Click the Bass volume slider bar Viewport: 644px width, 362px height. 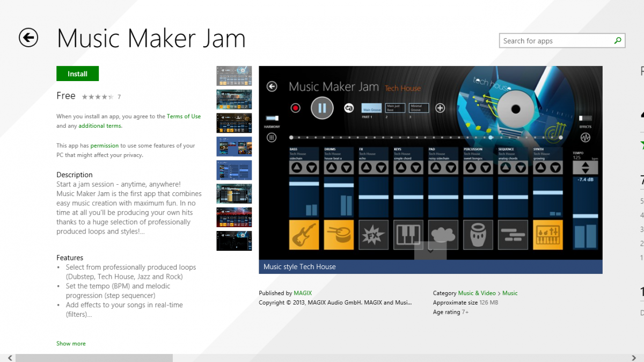(x=304, y=184)
